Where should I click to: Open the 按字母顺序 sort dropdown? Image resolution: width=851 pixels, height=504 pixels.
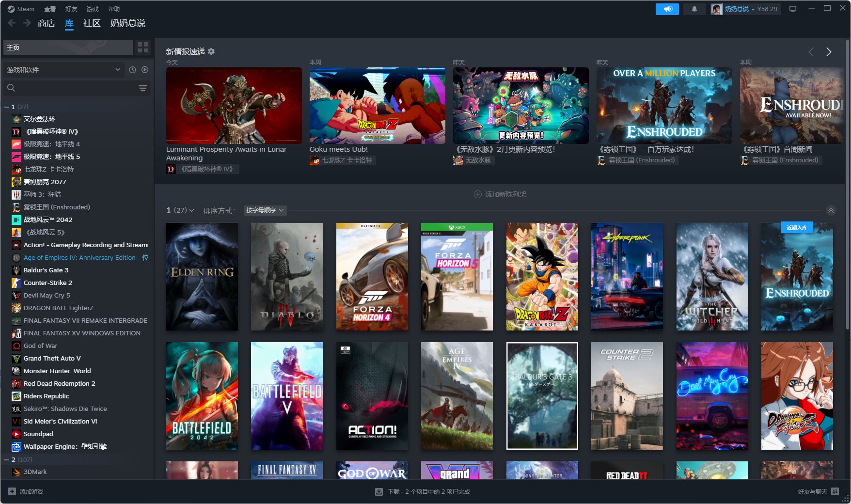pos(265,210)
